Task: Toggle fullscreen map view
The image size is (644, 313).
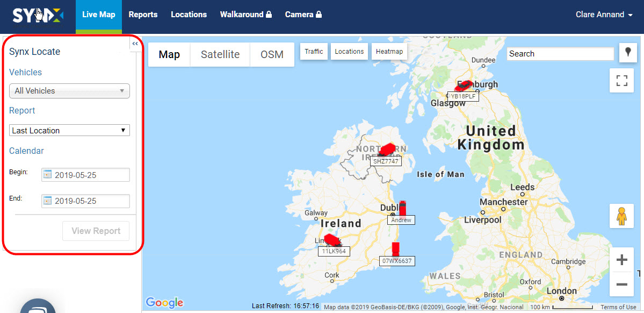Action: tap(622, 81)
